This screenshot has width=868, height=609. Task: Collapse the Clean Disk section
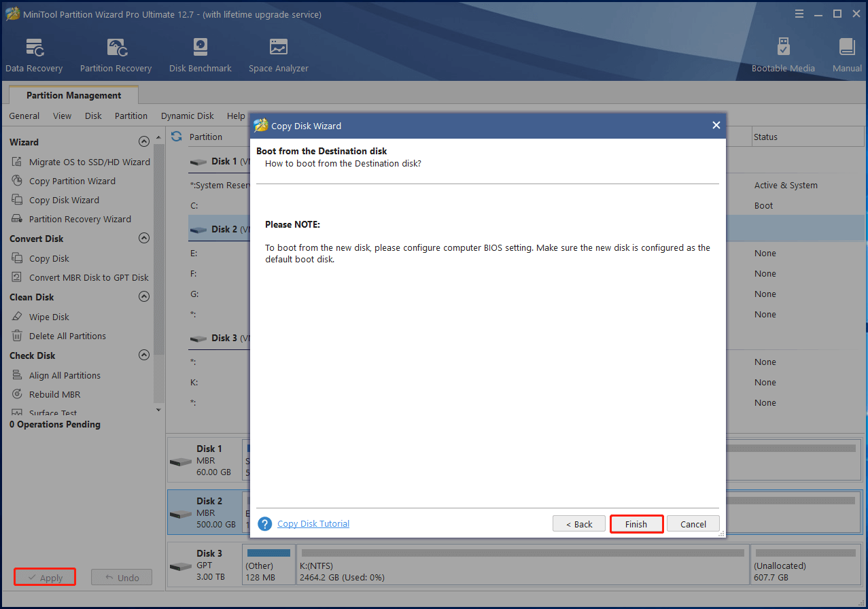point(143,296)
